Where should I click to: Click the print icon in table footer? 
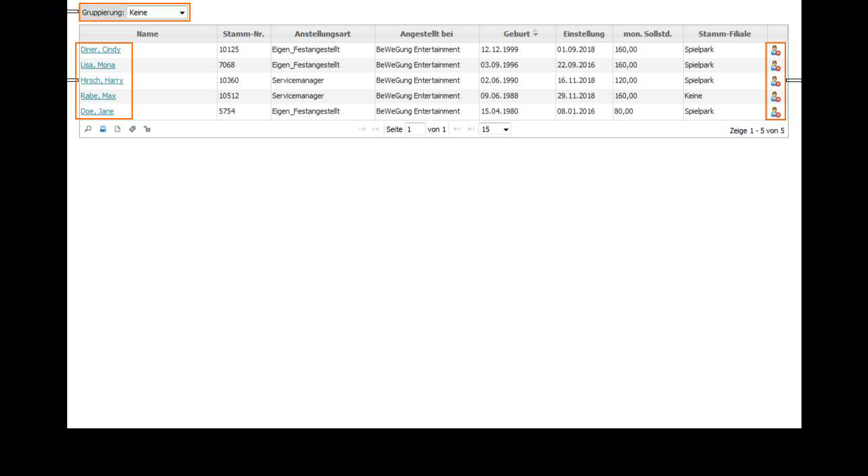(103, 129)
